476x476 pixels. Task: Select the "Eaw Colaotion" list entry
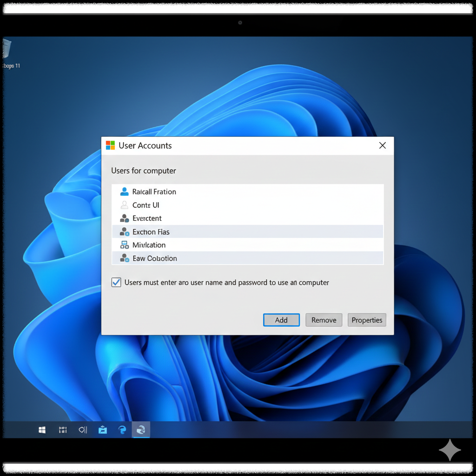[247, 258]
